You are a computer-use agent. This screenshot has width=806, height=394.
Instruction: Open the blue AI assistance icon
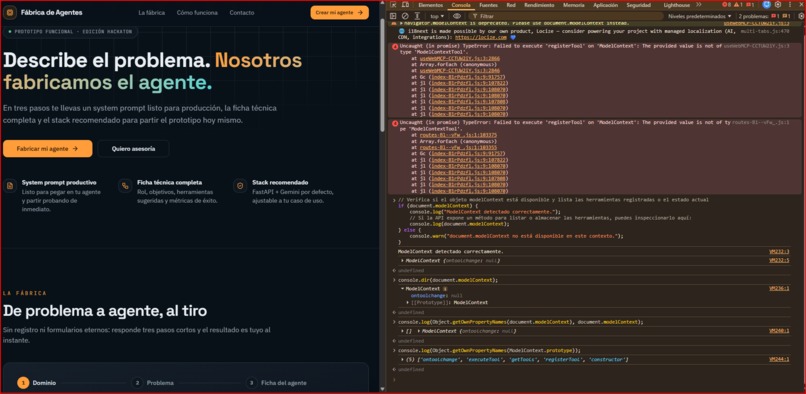point(766,5)
